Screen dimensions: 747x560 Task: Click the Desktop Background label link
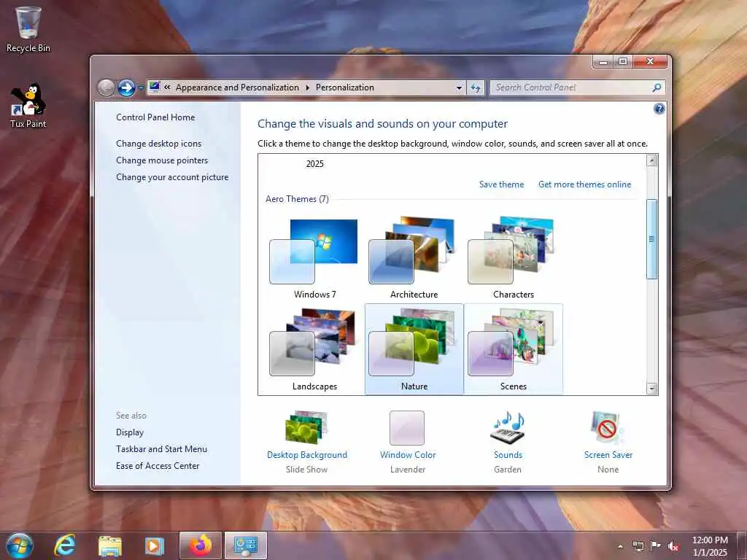tap(307, 455)
